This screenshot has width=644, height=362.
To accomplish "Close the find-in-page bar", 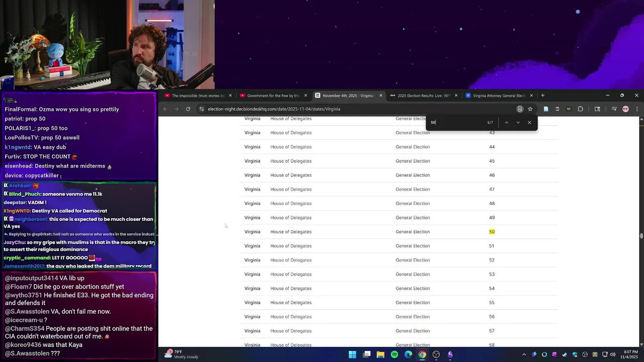I will [529, 123].
